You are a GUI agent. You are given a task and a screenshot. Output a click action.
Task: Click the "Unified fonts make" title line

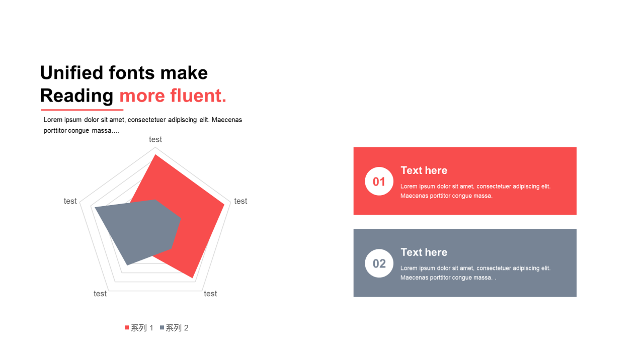(x=124, y=73)
